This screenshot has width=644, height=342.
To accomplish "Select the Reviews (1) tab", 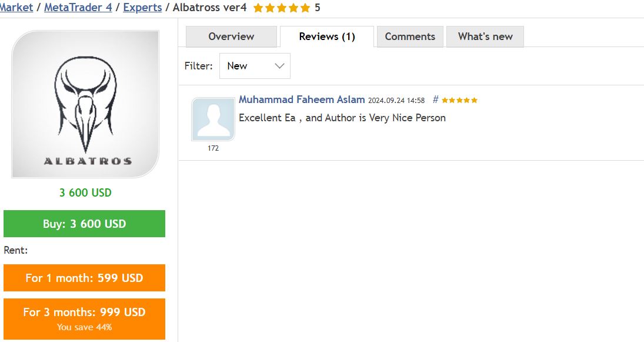I will tap(327, 36).
